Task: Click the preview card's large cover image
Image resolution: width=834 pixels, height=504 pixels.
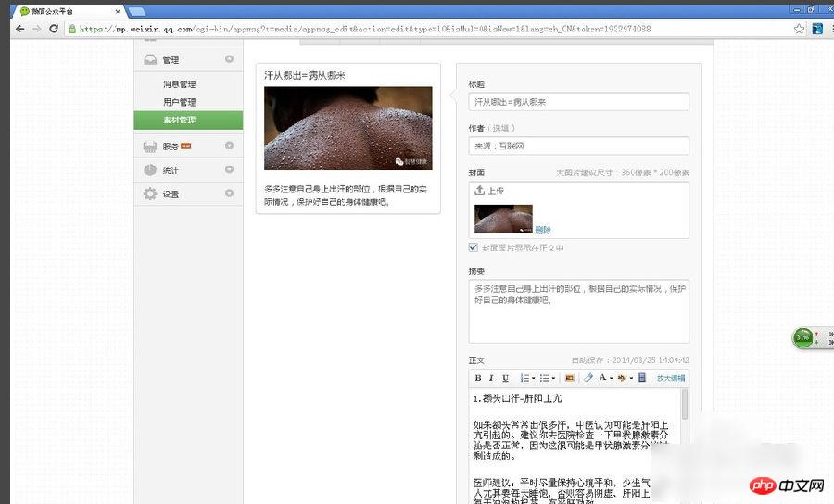Action: [x=347, y=129]
